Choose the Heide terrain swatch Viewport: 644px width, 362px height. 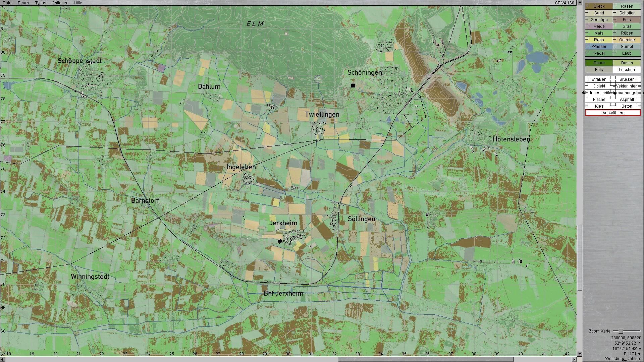(599, 26)
